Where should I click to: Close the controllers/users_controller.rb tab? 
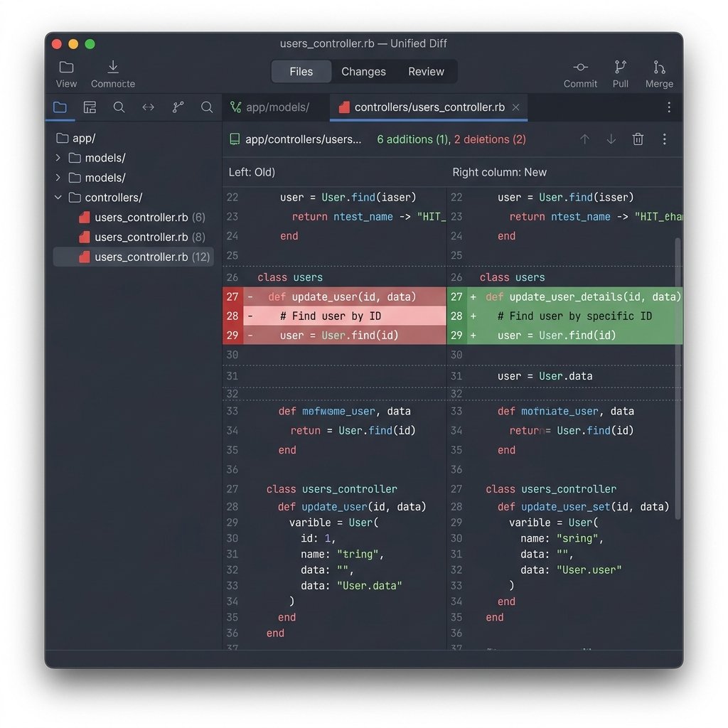click(x=515, y=107)
